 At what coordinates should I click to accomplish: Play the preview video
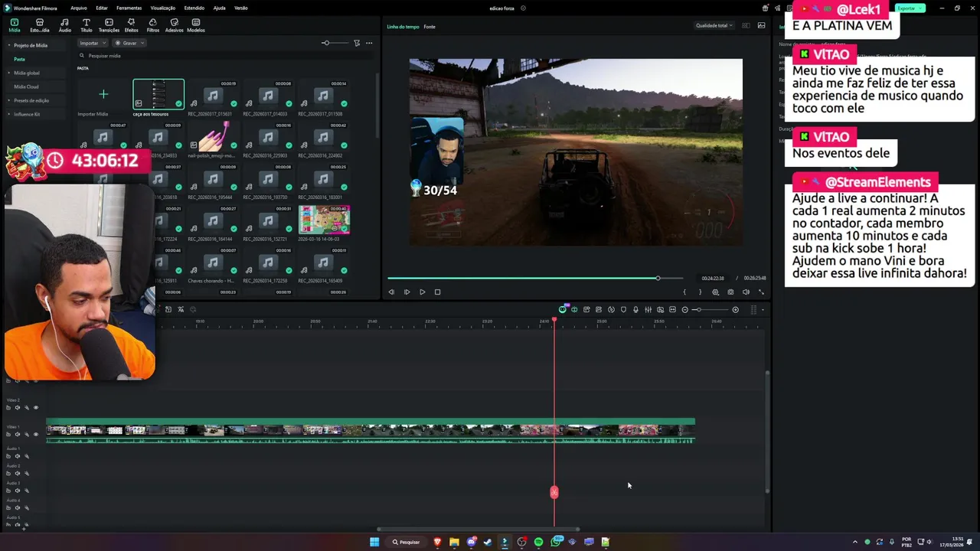[422, 292]
